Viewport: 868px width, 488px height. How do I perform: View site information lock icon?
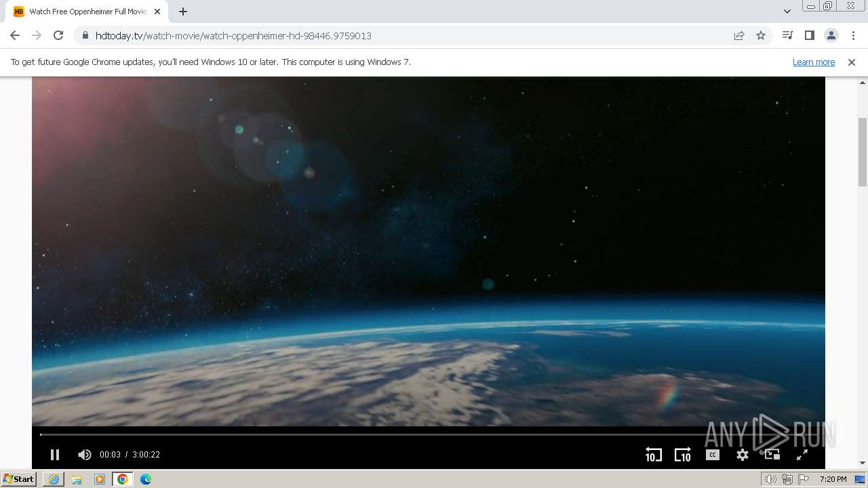(x=85, y=36)
